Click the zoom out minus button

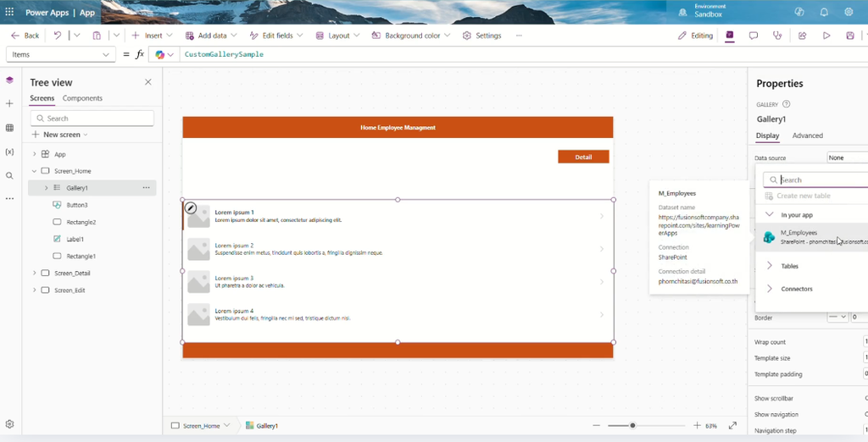pyautogui.click(x=596, y=425)
